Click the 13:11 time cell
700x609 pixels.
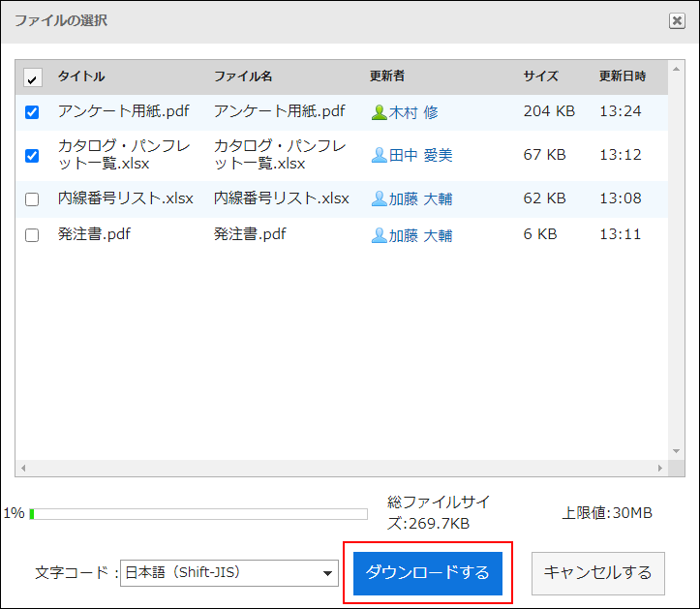[620, 234]
